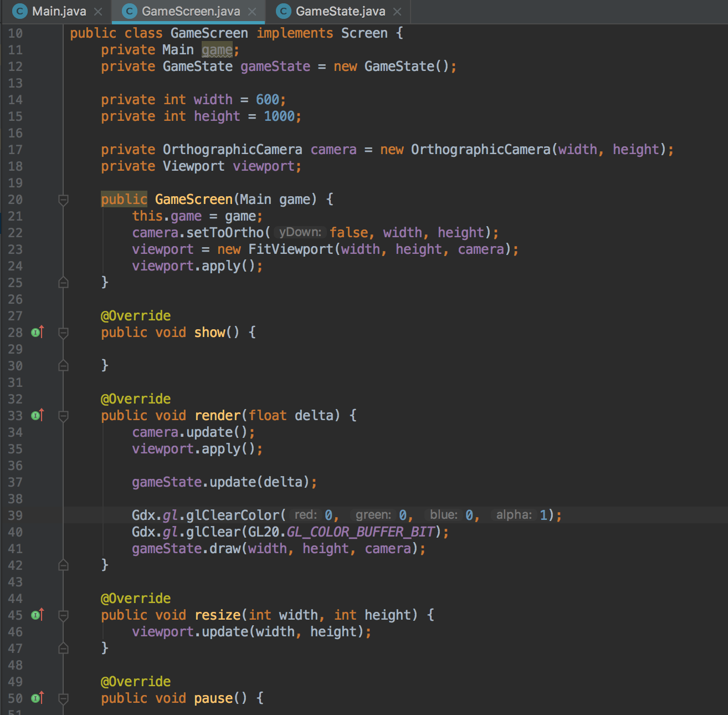Click the resize method name
This screenshot has width=728, height=715.
point(217,615)
